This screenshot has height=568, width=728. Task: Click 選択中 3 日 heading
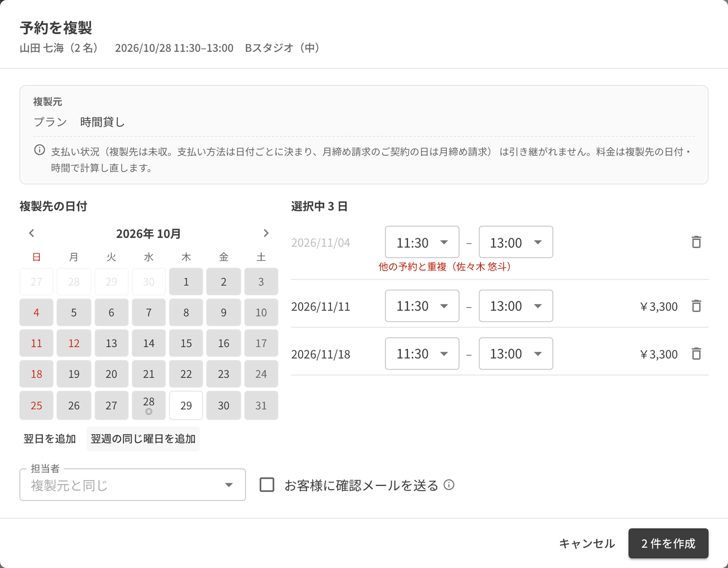[319, 206]
